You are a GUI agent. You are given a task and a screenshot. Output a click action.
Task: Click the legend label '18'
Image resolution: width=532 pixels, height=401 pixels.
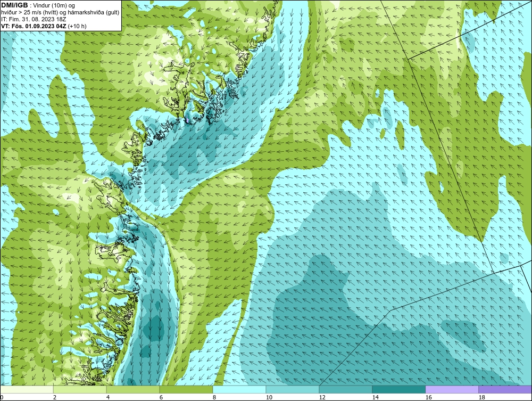point(481,397)
